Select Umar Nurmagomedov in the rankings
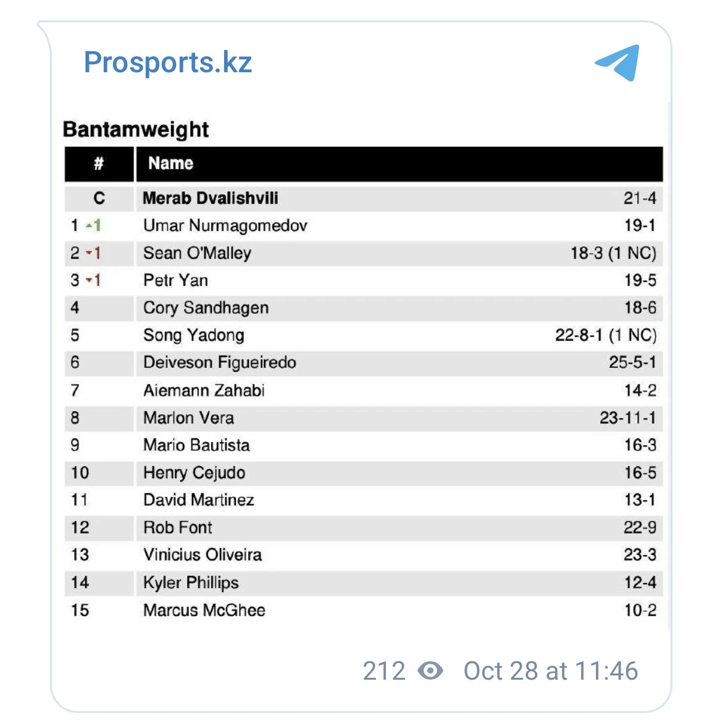This screenshot has width=728, height=726. click(225, 225)
